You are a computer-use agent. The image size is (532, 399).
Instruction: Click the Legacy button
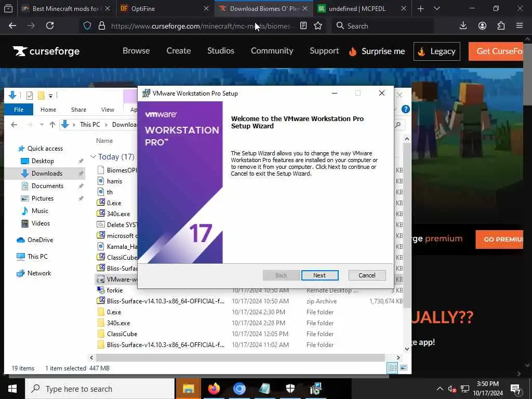coord(436,51)
